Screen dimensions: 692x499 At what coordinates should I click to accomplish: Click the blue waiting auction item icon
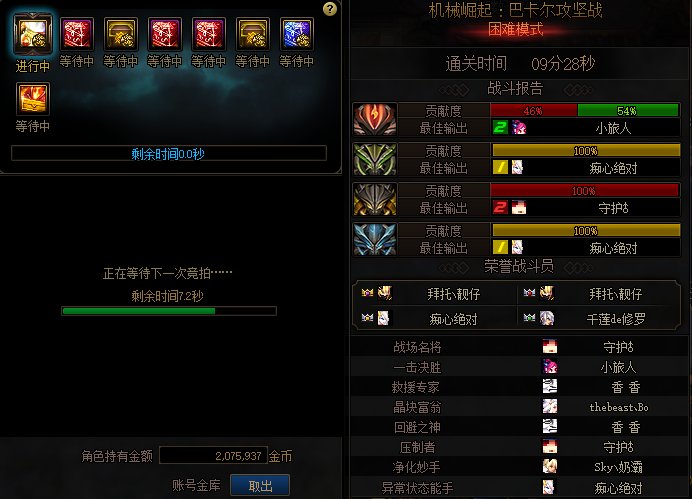coord(297,34)
